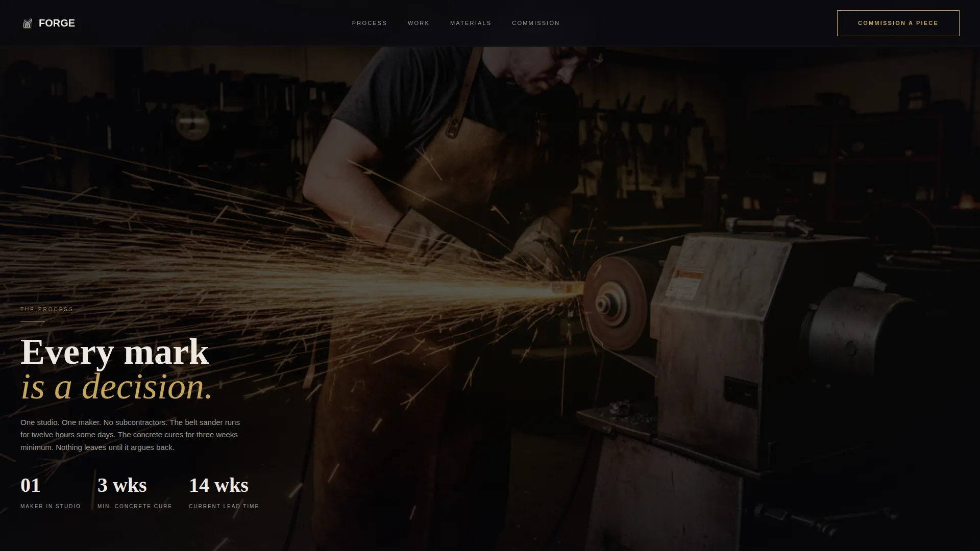The image size is (980, 551).
Task: Click the "01" stat value
Action: tap(31, 485)
